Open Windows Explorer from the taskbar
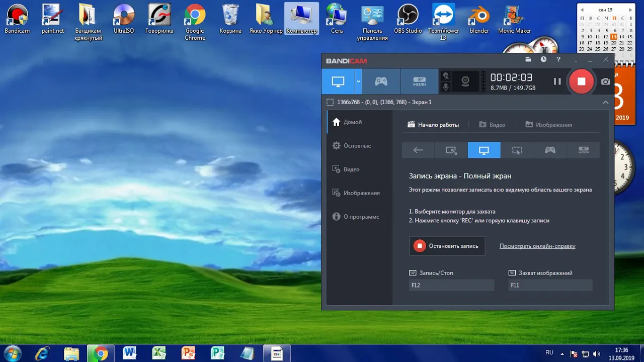Screen dimensions: 644x362 pyautogui.click(x=71, y=353)
